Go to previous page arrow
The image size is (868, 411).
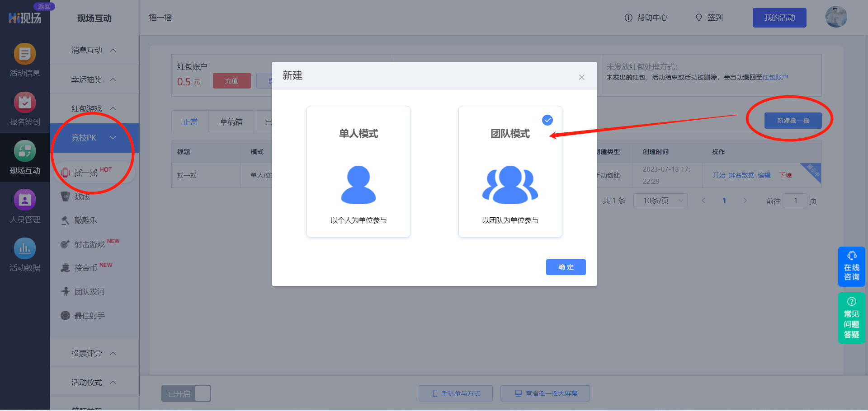coord(703,201)
